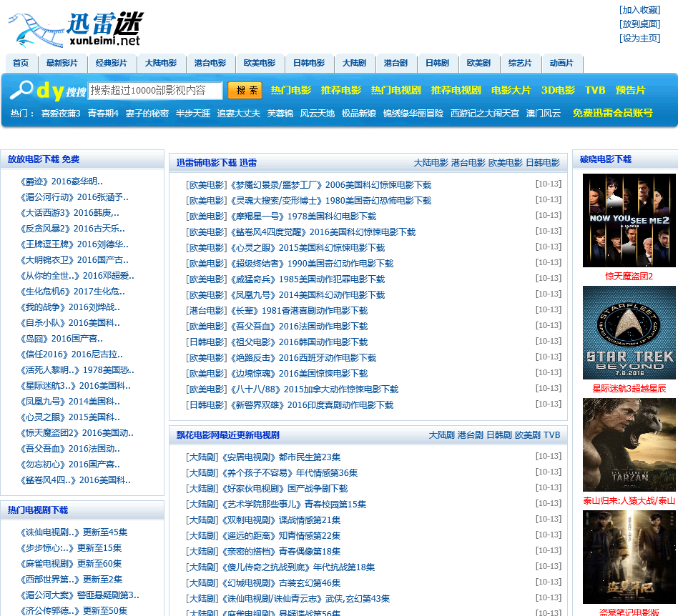Click TVB in 最近更新电视剧 header
The height and width of the screenshot is (616, 678).
[551, 435]
